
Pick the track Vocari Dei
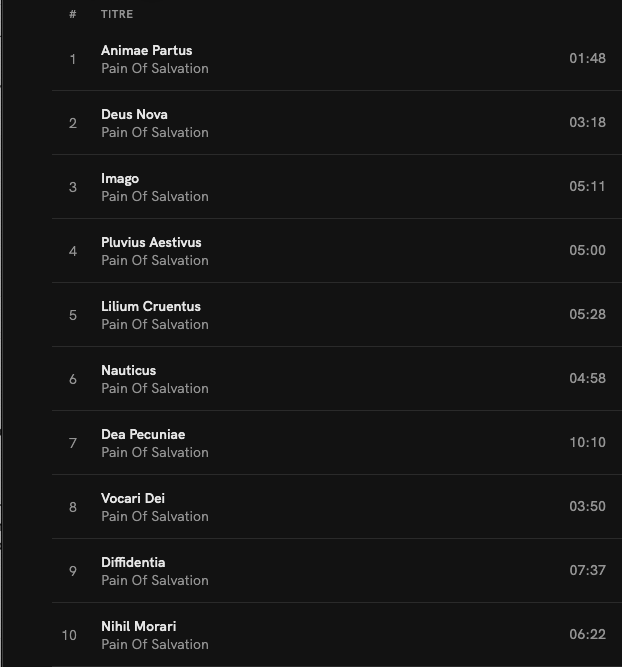[133, 498]
